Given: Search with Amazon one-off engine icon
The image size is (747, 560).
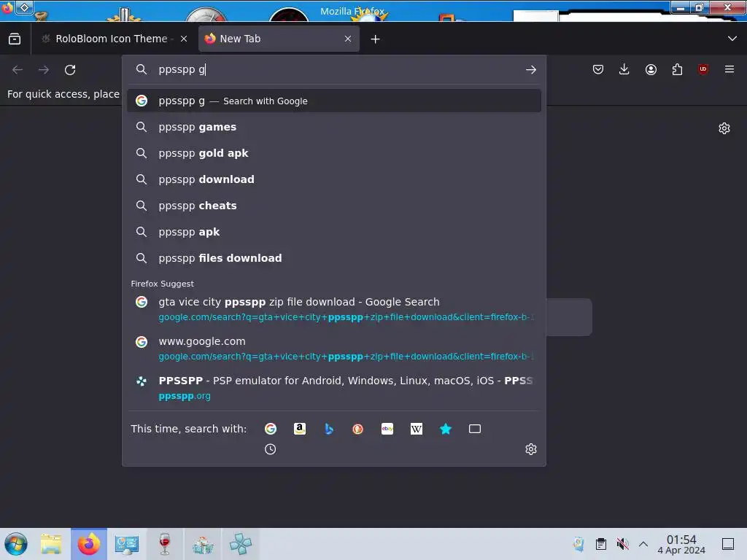Looking at the screenshot, I should coord(300,429).
